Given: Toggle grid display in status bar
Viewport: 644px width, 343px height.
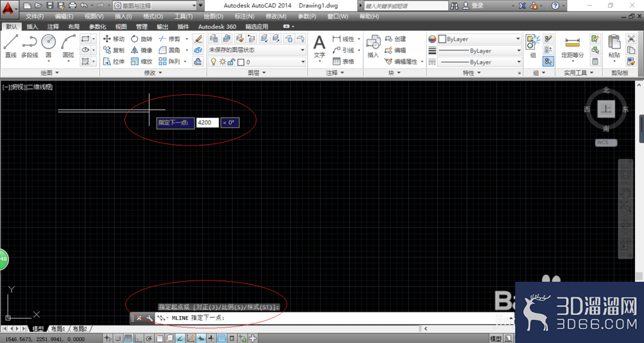Looking at the screenshot, I should (128, 338).
